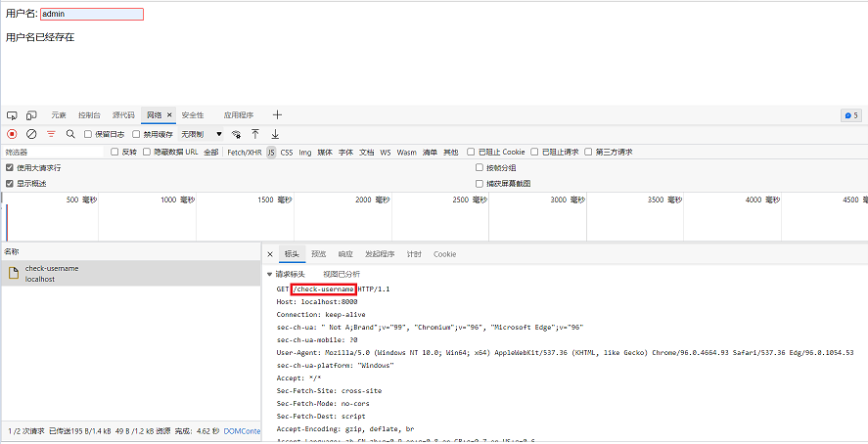Collapse the 请求标头 section
The image size is (868, 444).
[269, 274]
